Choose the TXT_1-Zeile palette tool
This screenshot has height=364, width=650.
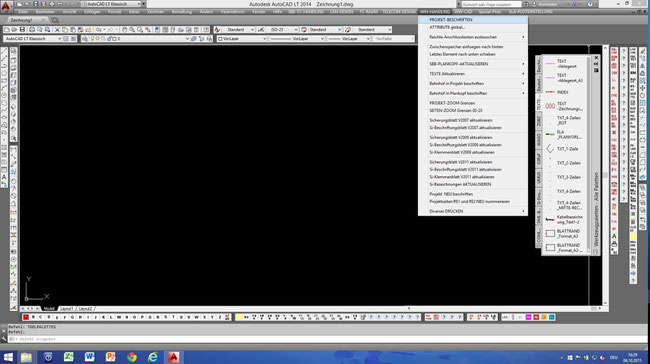[x=564, y=149]
